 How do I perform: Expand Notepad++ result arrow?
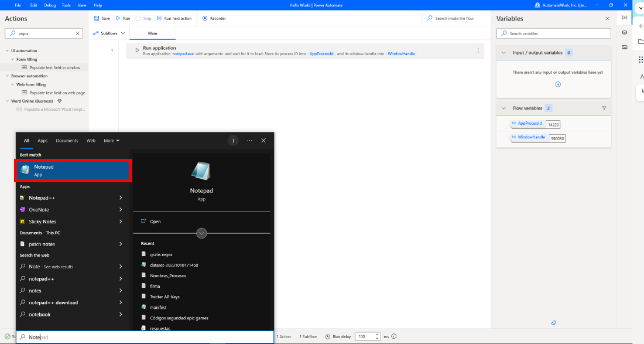coord(121,197)
